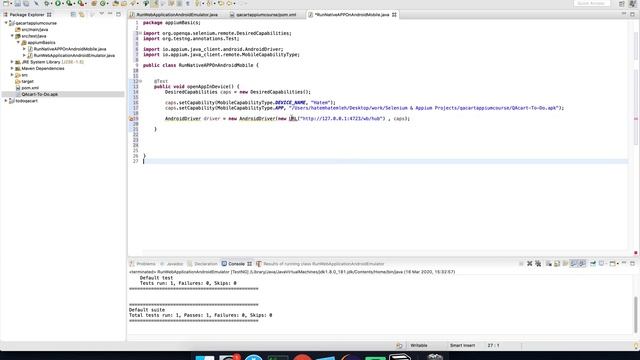The image size is (640, 360).
Task: Click the Coverage run icon
Action: coord(69,3)
